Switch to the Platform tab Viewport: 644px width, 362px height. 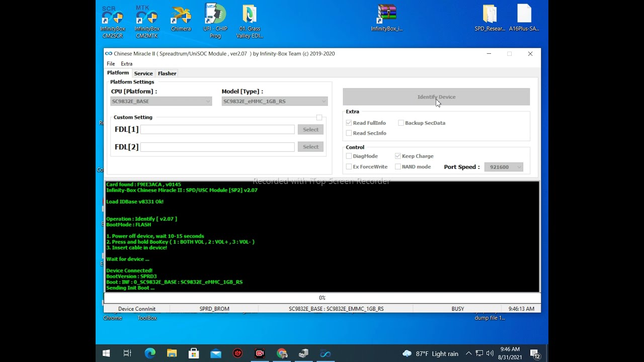(118, 73)
